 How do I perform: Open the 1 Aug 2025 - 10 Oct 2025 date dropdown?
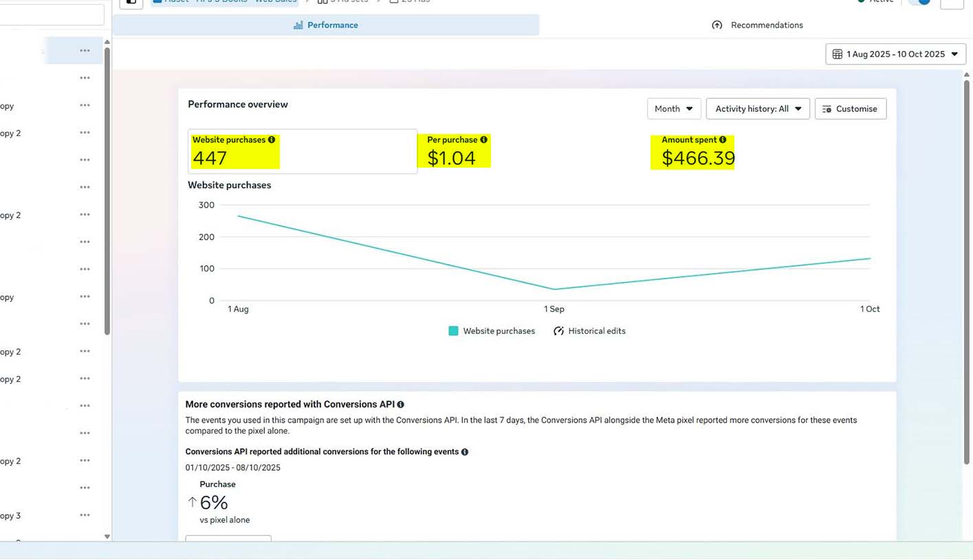pyautogui.click(x=895, y=54)
